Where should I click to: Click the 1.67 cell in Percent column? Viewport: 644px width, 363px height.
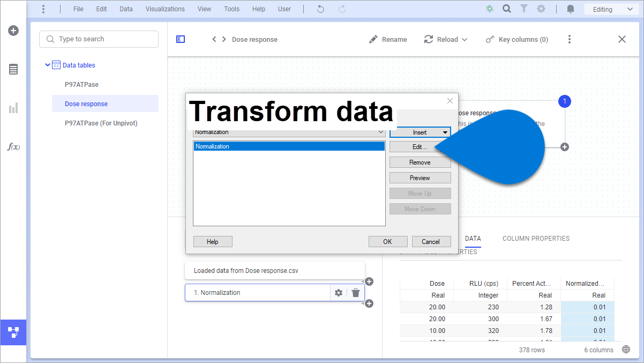(534, 319)
